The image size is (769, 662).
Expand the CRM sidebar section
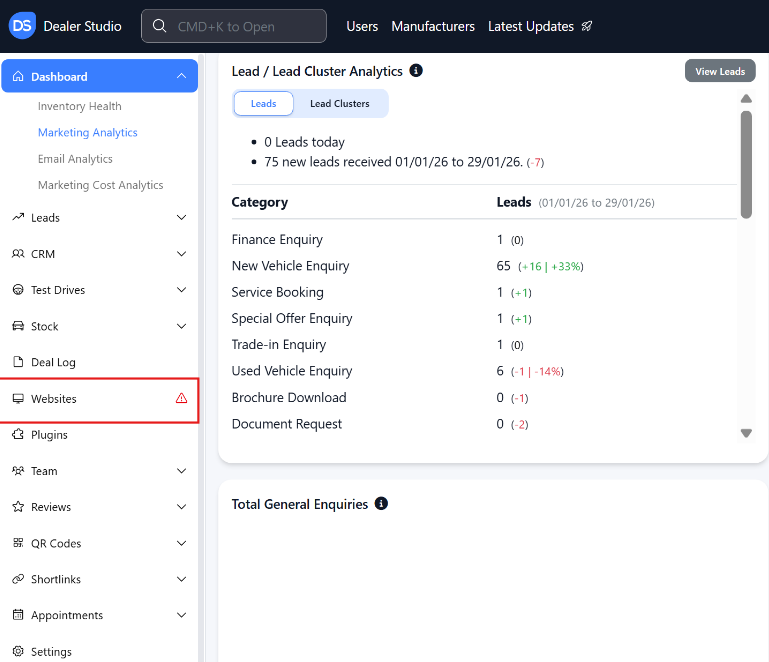click(x=181, y=254)
